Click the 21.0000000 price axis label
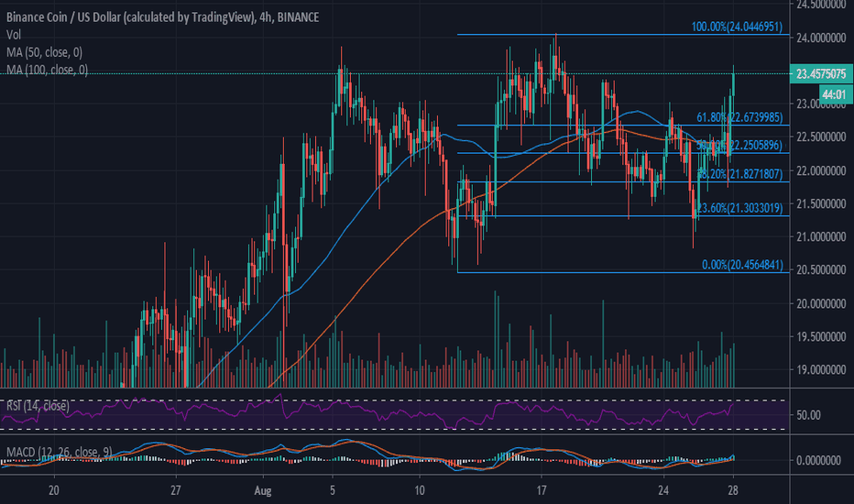 [x=821, y=236]
